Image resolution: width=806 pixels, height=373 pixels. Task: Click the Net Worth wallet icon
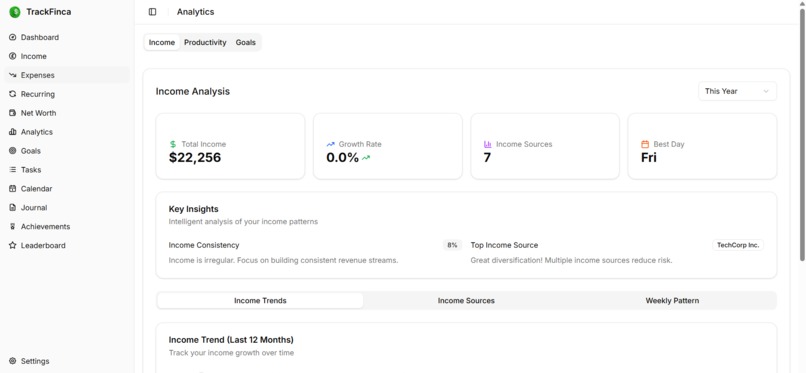[x=13, y=113]
